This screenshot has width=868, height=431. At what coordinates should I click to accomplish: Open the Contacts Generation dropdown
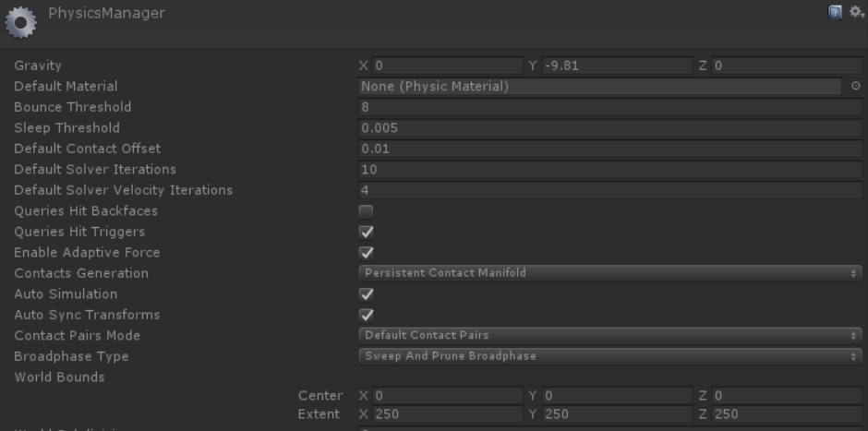(x=609, y=273)
